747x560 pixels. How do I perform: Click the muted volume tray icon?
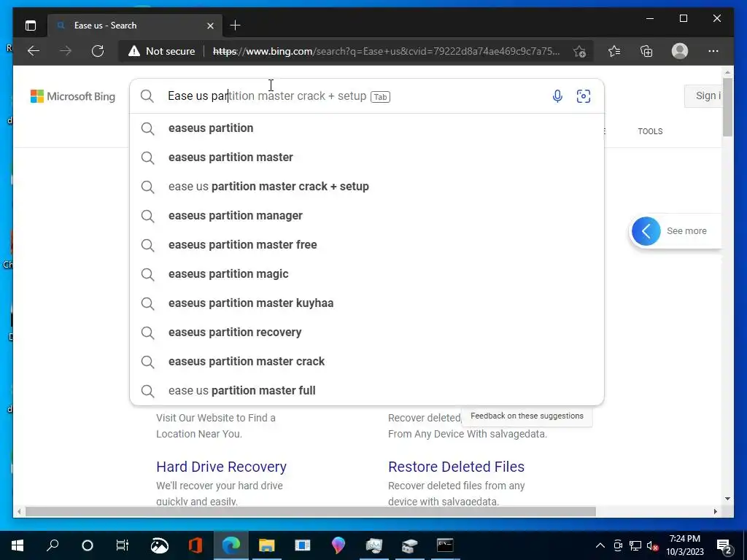pyautogui.click(x=653, y=545)
